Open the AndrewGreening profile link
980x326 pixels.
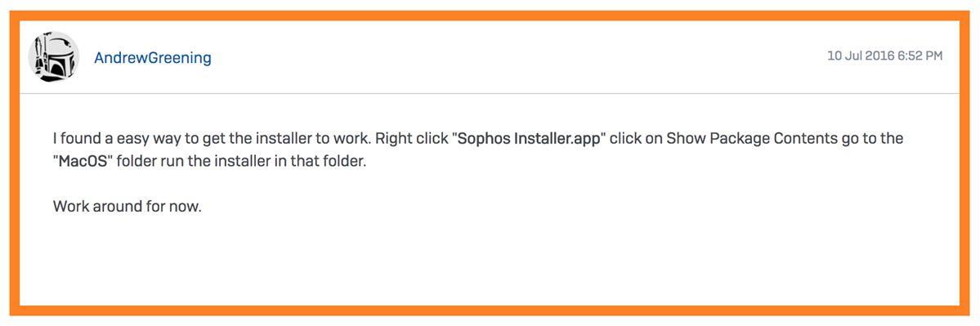tap(153, 58)
